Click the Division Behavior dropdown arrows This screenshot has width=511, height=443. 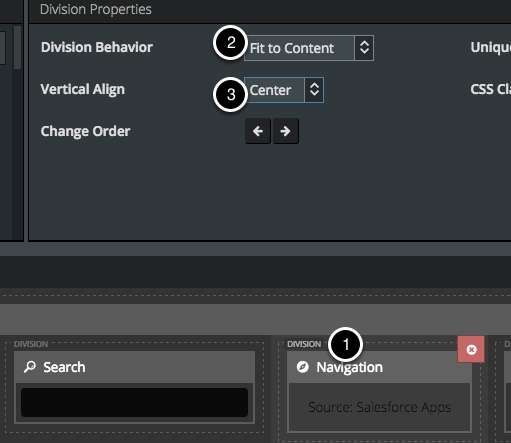(x=364, y=48)
